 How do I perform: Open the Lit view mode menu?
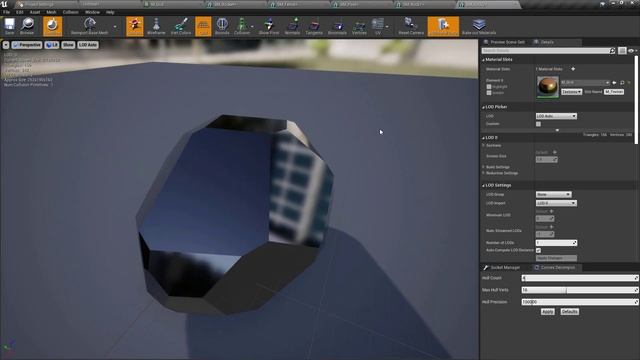click(x=52, y=45)
